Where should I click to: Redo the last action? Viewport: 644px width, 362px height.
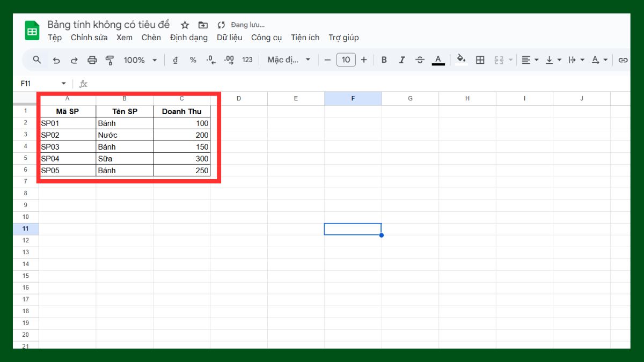(x=74, y=60)
